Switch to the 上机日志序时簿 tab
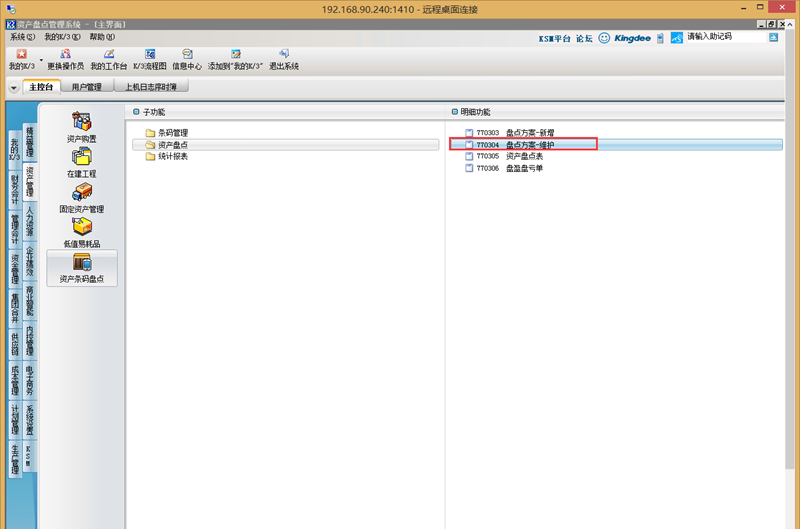The image size is (800, 529). click(x=151, y=87)
